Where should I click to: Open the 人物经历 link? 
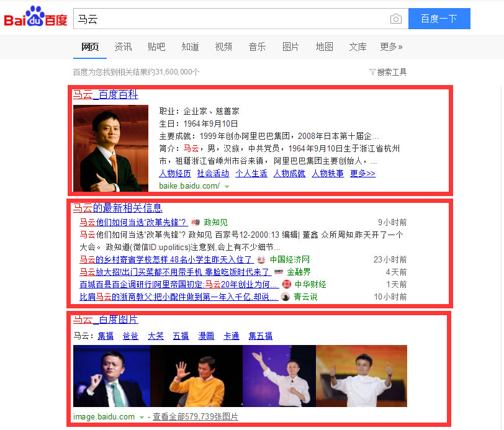pyautogui.click(x=175, y=174)
